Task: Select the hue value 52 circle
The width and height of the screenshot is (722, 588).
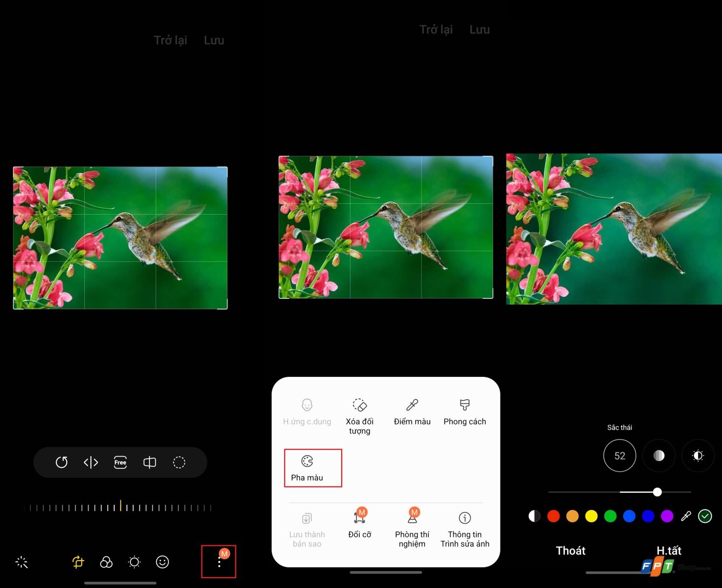Action: (x=620, y=456)
